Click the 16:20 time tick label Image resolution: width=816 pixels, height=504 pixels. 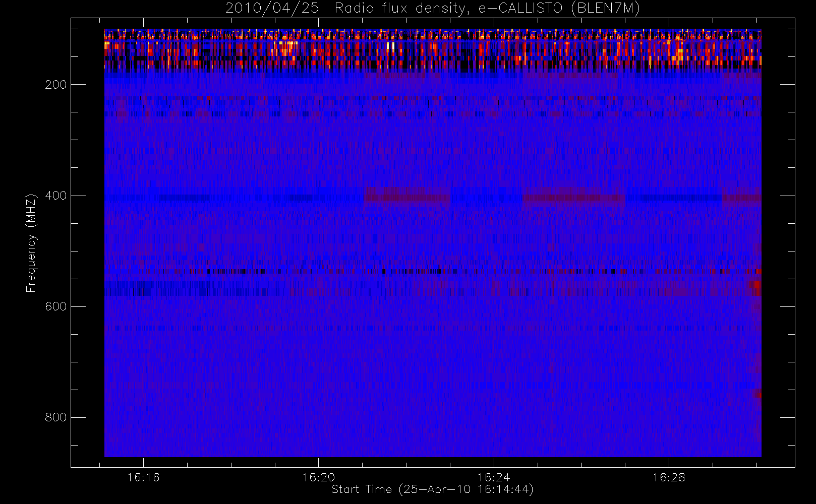[x=319, y=477]
